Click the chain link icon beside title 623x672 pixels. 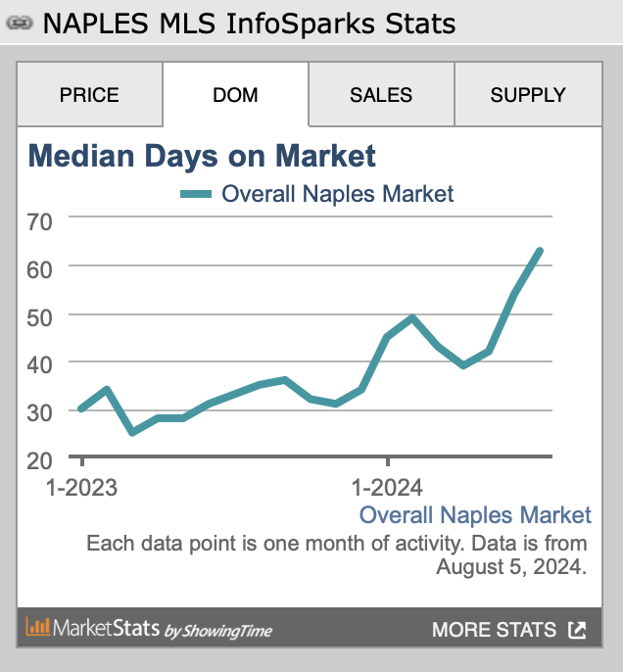tap(20, 23)
